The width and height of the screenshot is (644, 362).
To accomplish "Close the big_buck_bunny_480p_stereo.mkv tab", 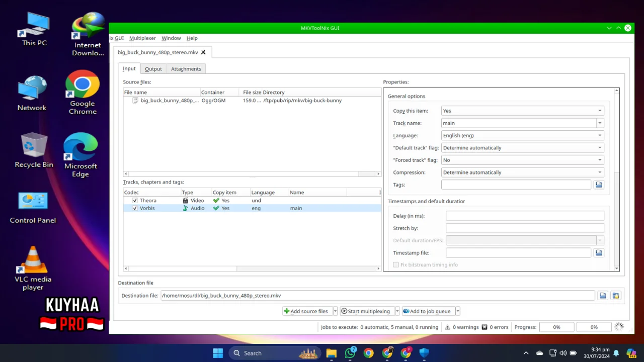I will pyautogui.click(x=203, y=52).
